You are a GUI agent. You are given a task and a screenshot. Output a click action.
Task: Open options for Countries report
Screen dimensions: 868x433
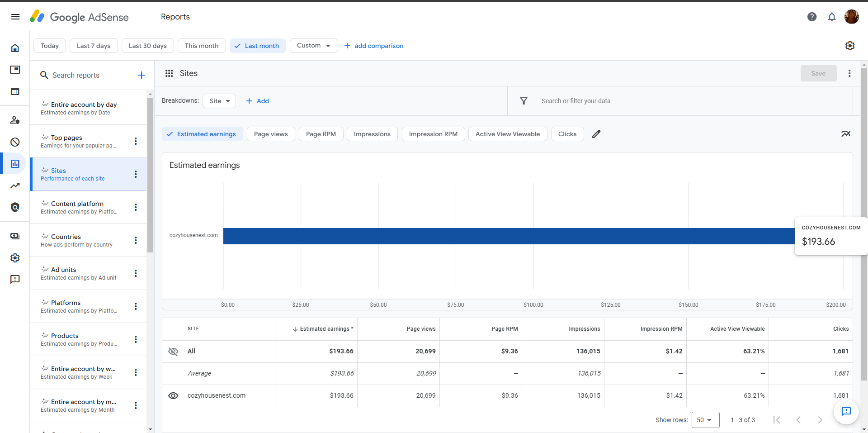pyautogui.click(x=136, y=240)
